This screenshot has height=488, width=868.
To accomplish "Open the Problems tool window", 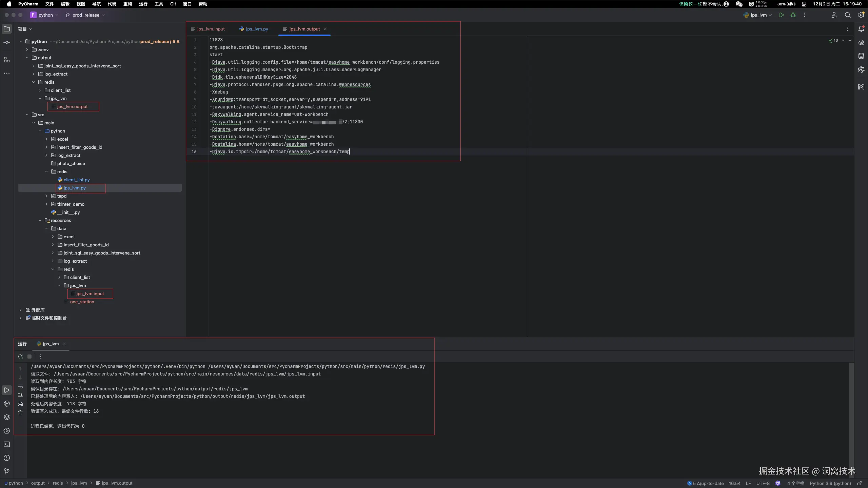I will click(x=7, y=458).
